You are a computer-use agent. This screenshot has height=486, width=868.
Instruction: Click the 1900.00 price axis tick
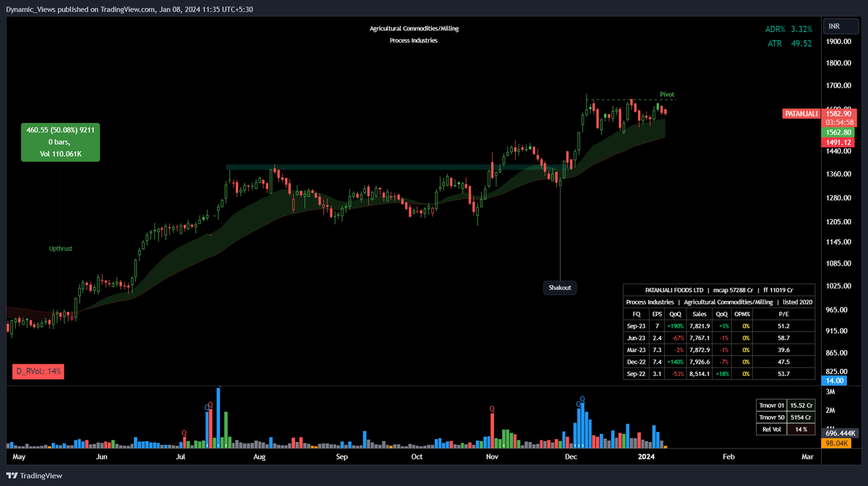click(x=838, y=41)
